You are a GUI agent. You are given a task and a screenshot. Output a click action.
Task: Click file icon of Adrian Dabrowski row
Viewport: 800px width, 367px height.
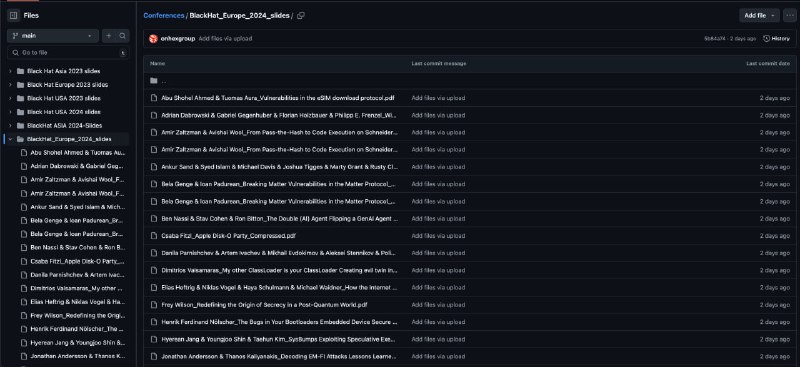[x=154, y=115]
